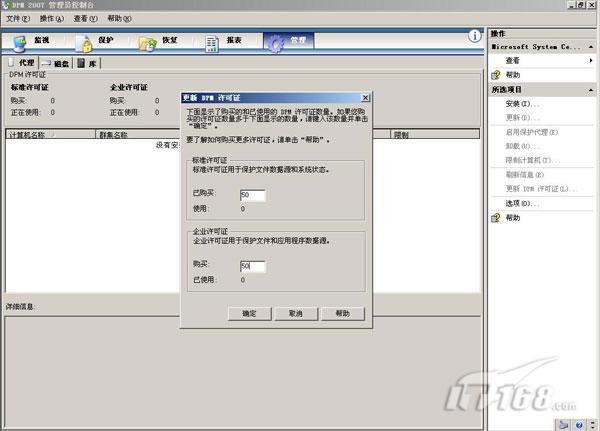Collapse the 所选项目 actions section
This screenshot has height=431, width=600.
pos(591,90)
